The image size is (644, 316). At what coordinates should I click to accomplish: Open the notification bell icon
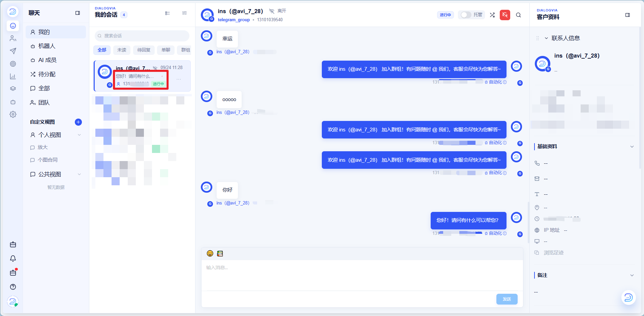[13, 258]
